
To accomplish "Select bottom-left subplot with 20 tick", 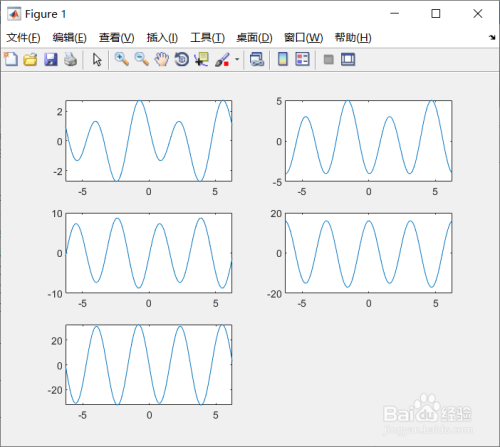I will 149,365.
